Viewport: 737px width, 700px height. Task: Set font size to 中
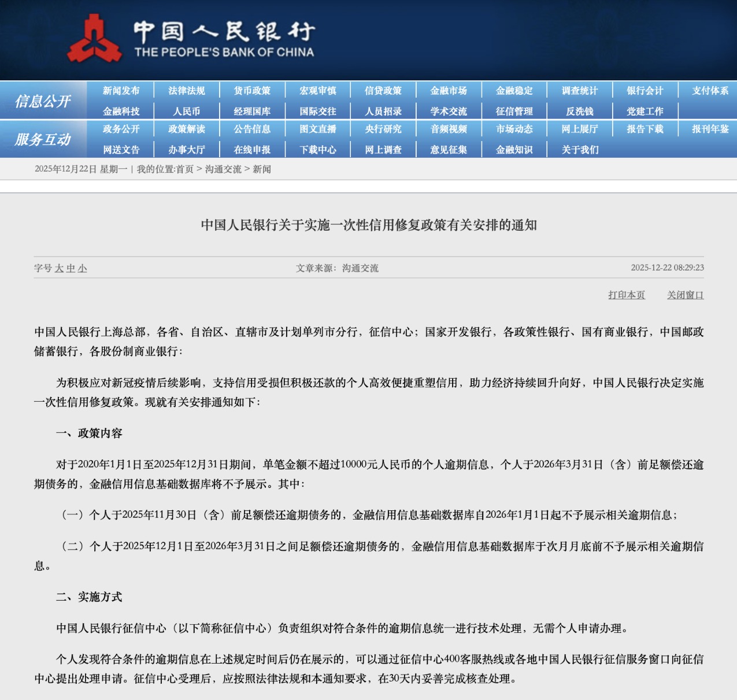pyautogui.click(x=71, y=268)
